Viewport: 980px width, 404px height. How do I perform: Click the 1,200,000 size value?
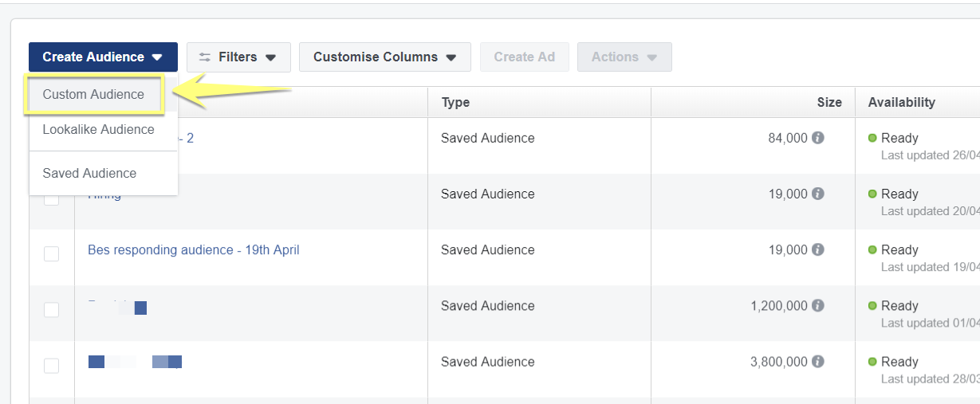(779, 306)
